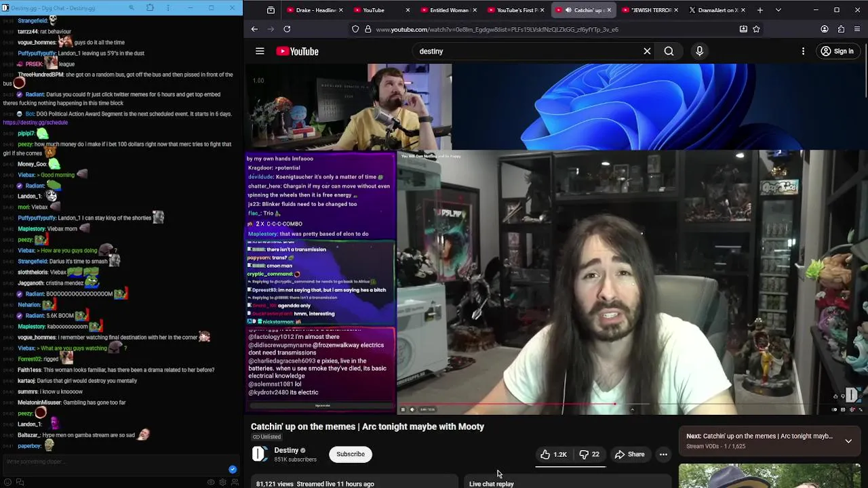
Task: Open the destiny.gg/schedule link in chat
Action: (x=35, y=123)
